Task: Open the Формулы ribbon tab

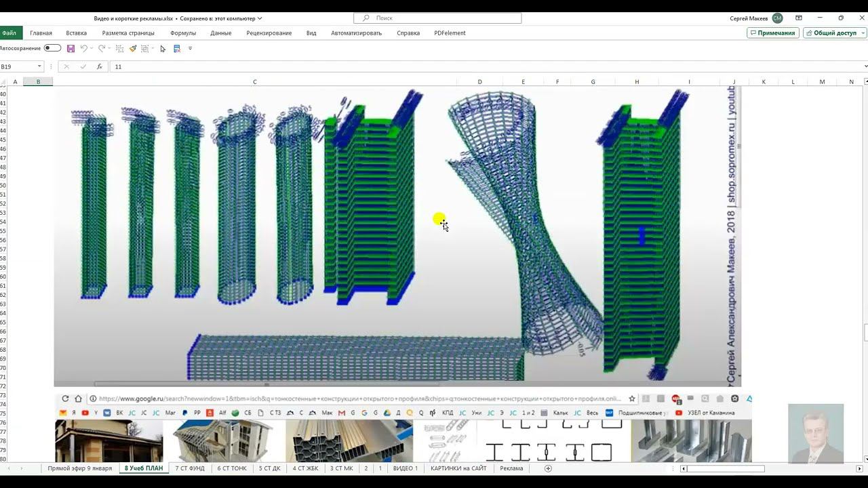Action: click(x=183, y=33)
